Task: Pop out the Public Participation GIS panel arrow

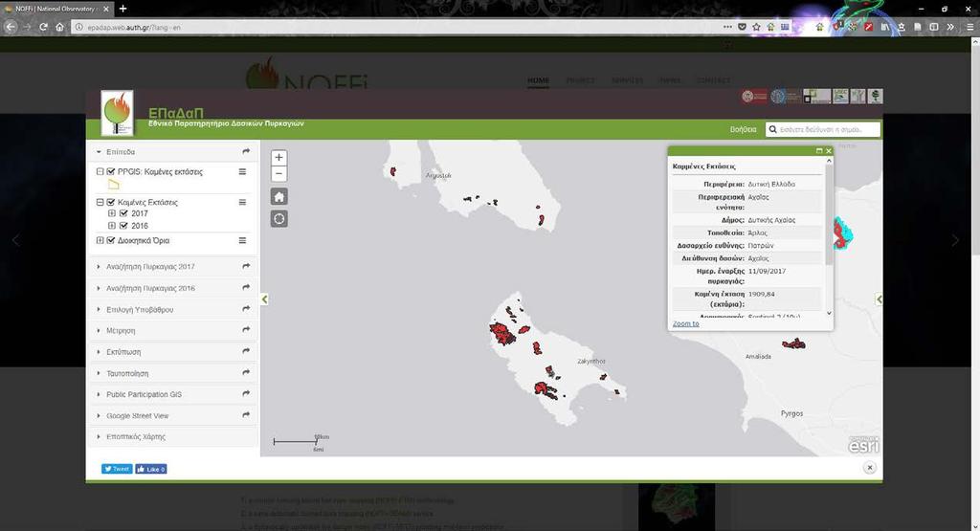Action: (x=246, y=394)
